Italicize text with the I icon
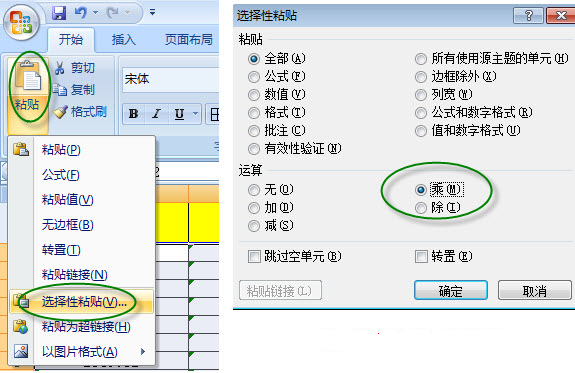This screenshot has width=575, height=373. click(157, 114)
